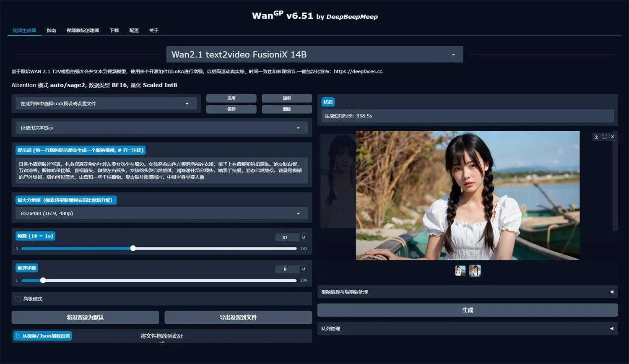The image size is (629, 364).
Task: Open the 指南 tab
Action: (x=51, y=31)
